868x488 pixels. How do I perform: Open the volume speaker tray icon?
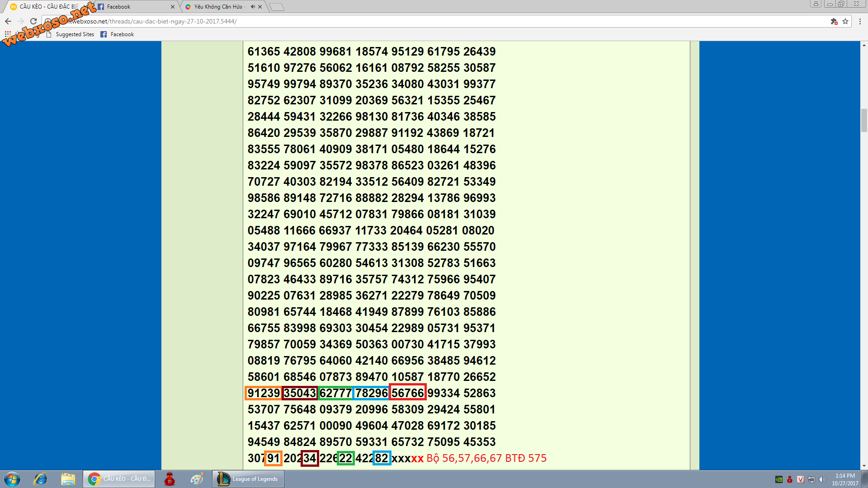tap(822, 479)
